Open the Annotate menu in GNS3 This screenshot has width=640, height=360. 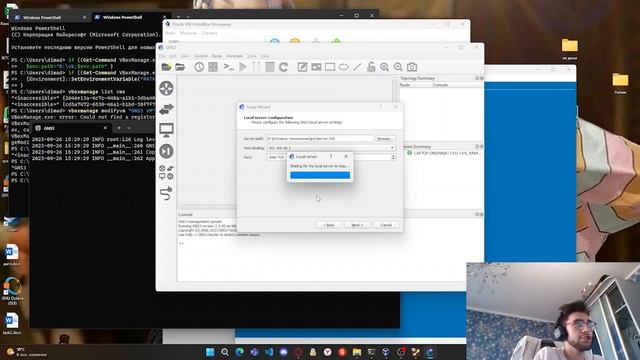click(x=235, y=56)
